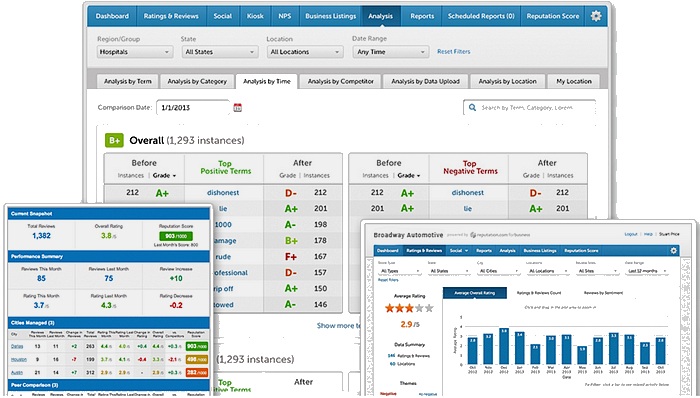This screenshot has width=700, height=398.
Task: Click magnifier icon in term search box
Action: pyautogui.click(x=472, y=108)
